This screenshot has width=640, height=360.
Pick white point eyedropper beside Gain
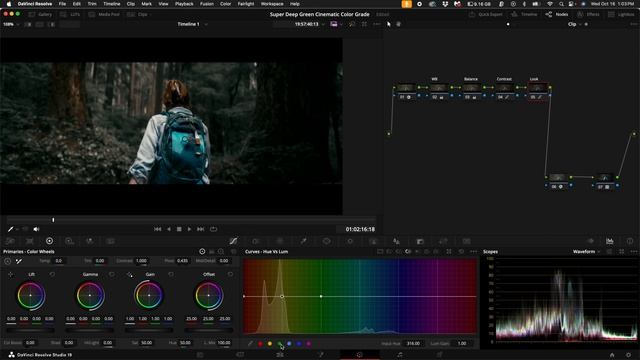pyautogui.click(x=129, y=274)
